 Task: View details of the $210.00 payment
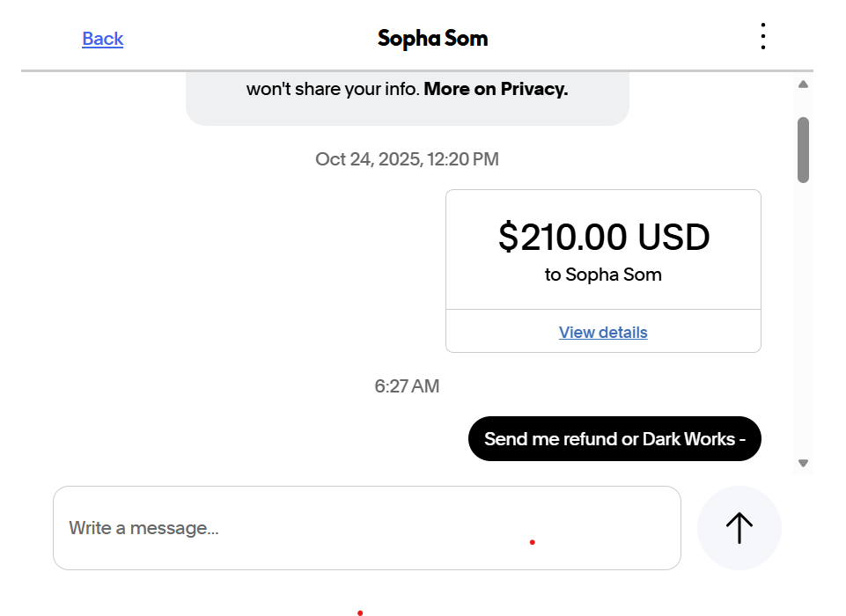coord(603,332)
